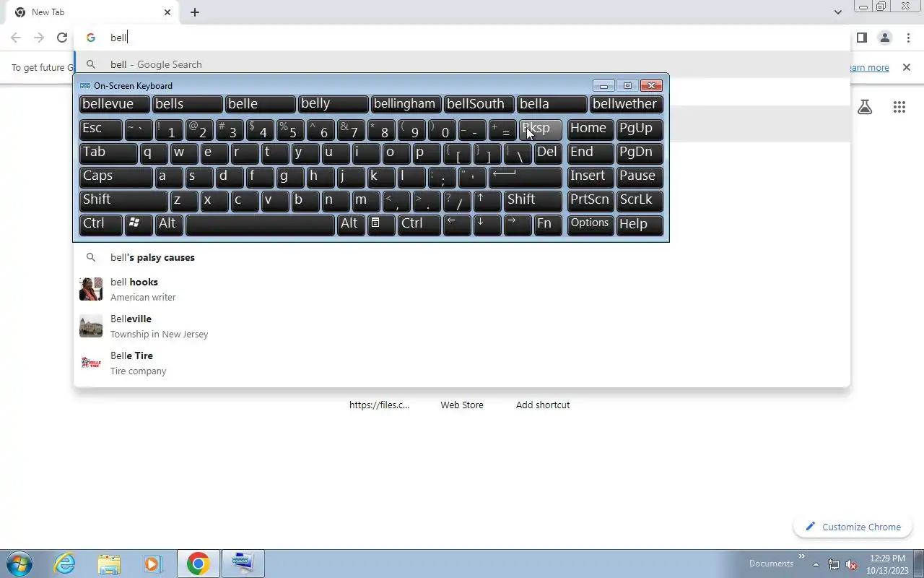Toggle the left Shift key
This screenshot has width=924, height=578.
[x=123, y=201]
